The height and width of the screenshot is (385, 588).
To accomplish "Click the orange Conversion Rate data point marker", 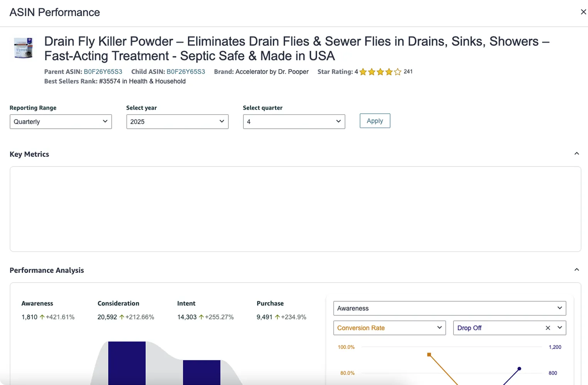I will click(x=429, y=355).
